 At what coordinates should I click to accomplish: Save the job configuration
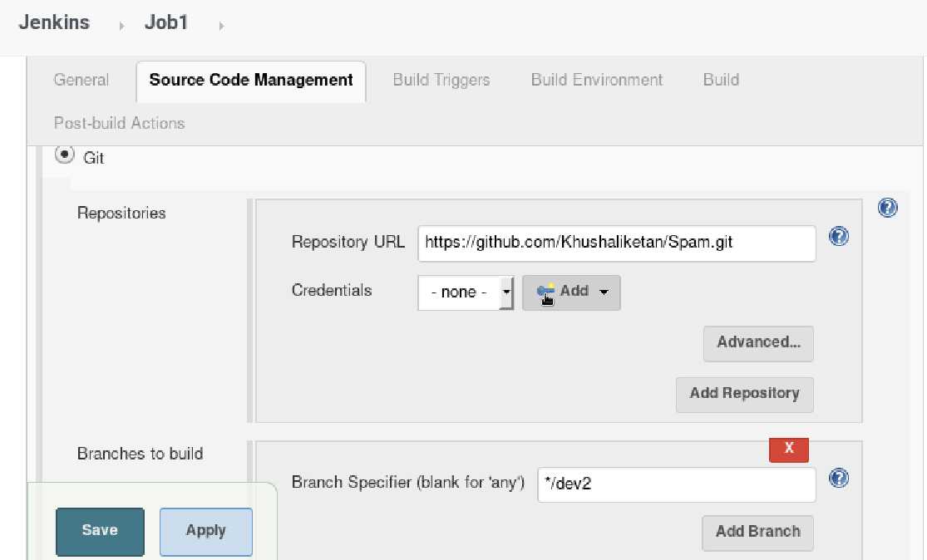100,531
